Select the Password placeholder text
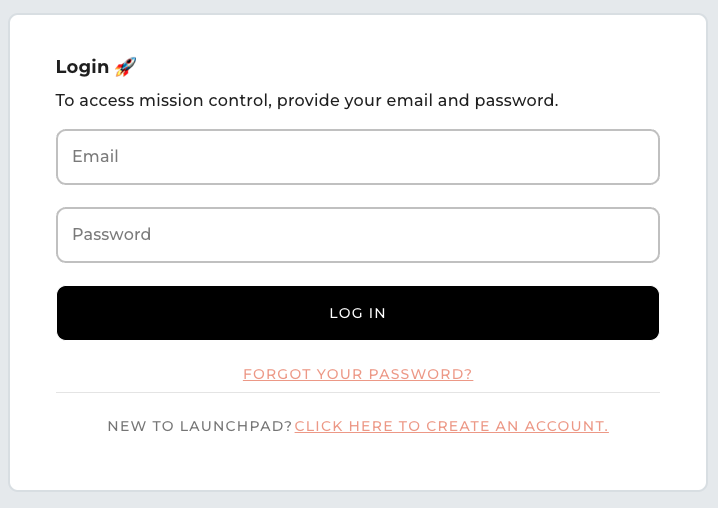 point(111,235)
